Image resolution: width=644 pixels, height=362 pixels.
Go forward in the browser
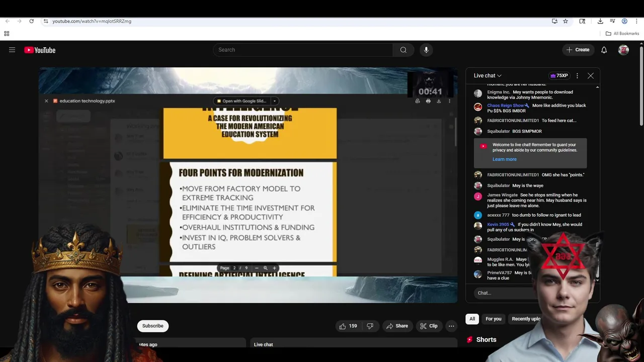[19, 21]
